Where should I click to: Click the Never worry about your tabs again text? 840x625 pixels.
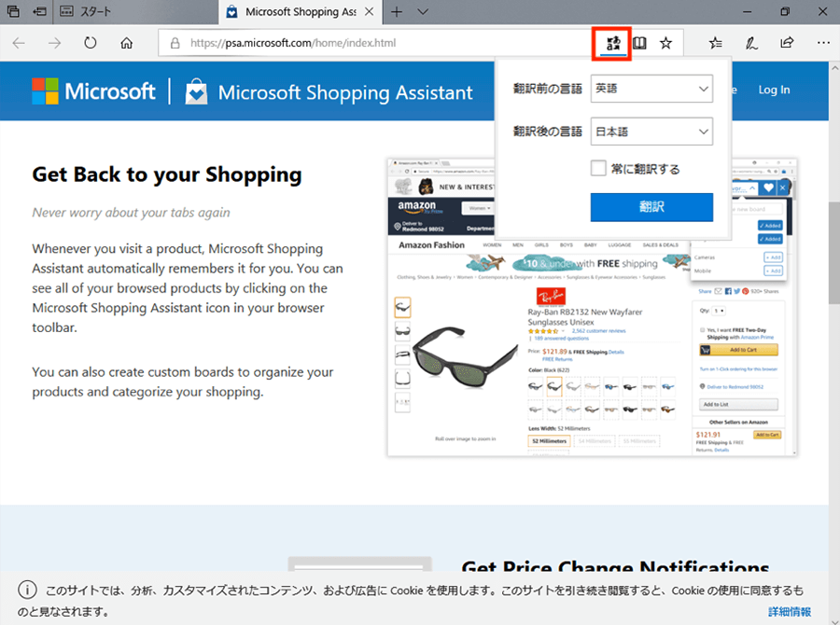pos(131,213)
